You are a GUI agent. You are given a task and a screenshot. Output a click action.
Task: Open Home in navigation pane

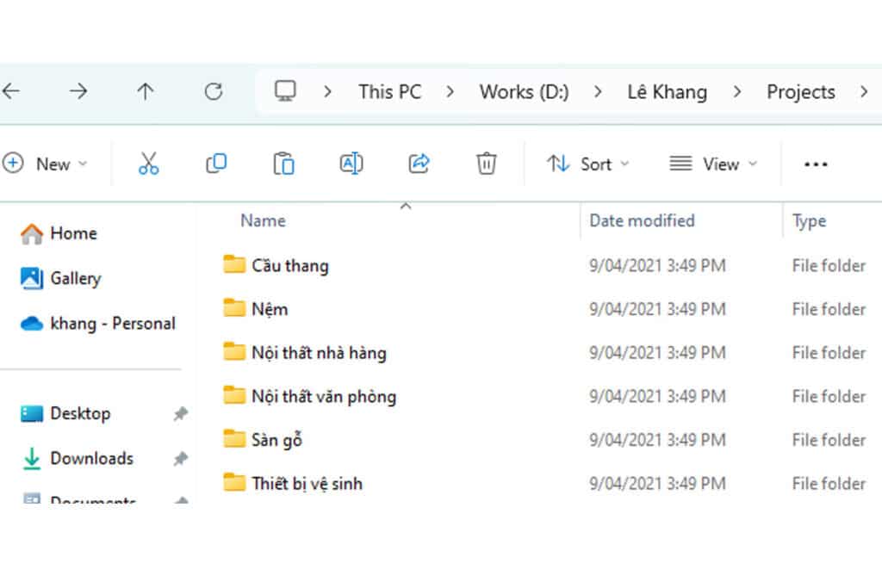[59, 233]
